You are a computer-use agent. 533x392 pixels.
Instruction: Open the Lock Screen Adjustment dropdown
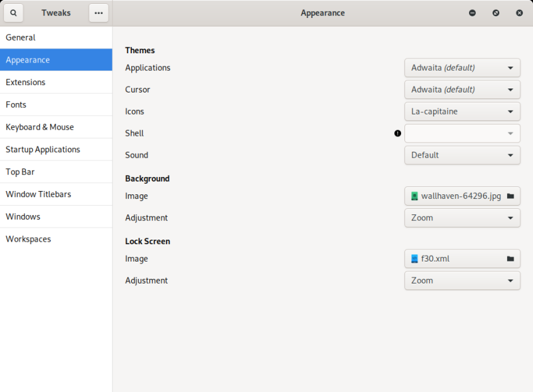[x=462, y=280]
